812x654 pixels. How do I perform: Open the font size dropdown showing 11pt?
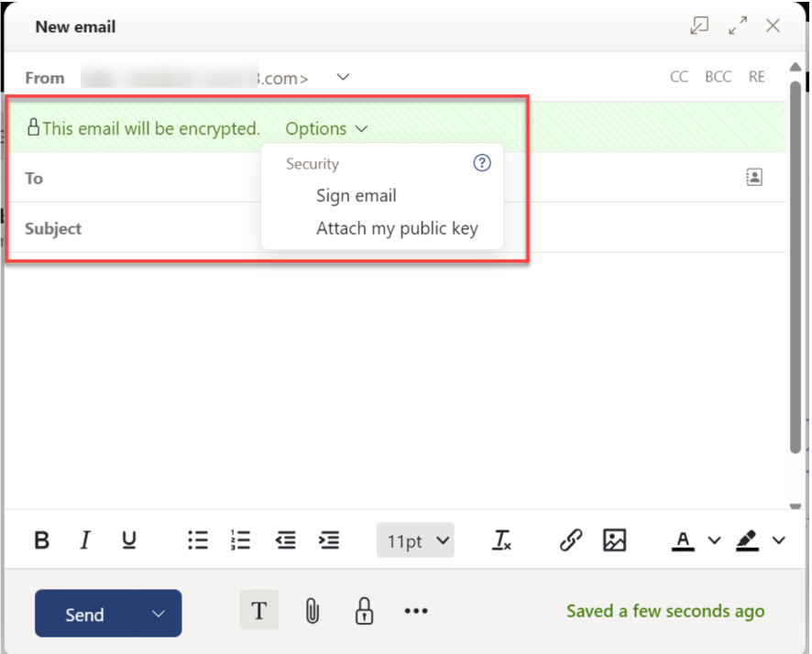coord(415,540)
